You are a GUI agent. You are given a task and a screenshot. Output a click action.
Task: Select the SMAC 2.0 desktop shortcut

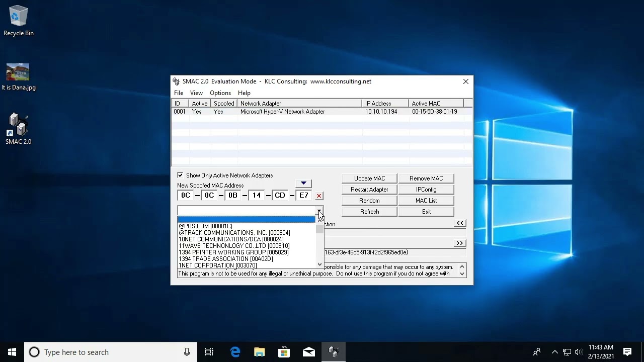coord(19,129)
